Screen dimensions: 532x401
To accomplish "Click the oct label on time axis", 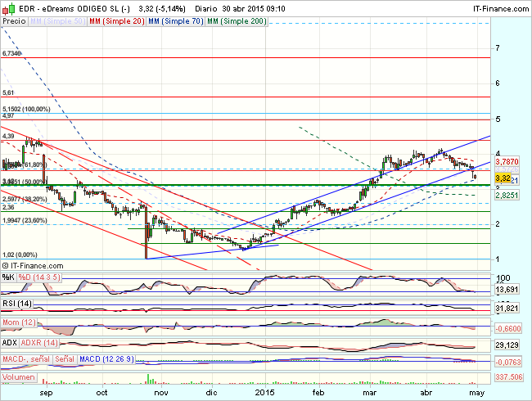I will 101,393.
